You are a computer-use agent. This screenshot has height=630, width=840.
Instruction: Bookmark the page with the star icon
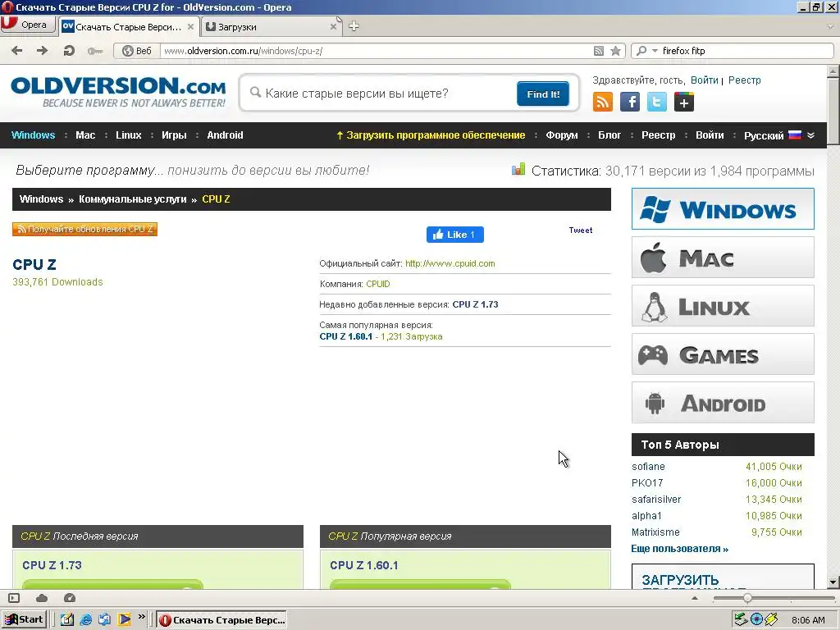pos(615,51)
